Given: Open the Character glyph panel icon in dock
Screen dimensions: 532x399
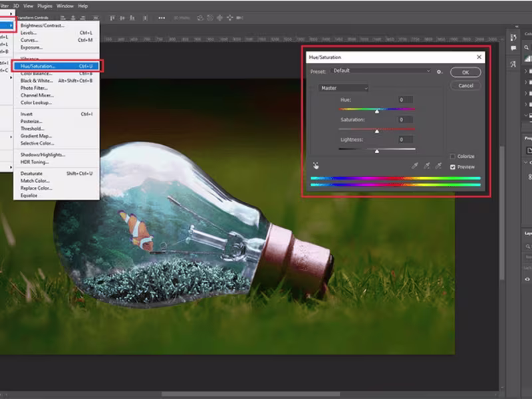Looking at the screenshot, I should pos(513,64).
